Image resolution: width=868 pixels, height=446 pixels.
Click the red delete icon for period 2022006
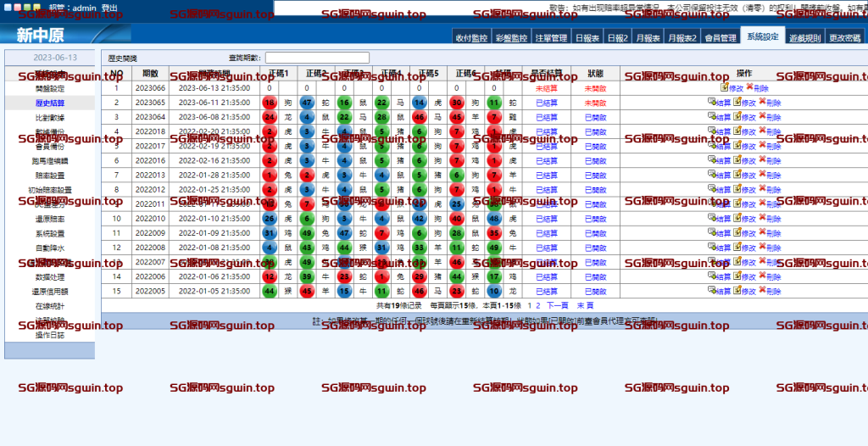point(762,276)
